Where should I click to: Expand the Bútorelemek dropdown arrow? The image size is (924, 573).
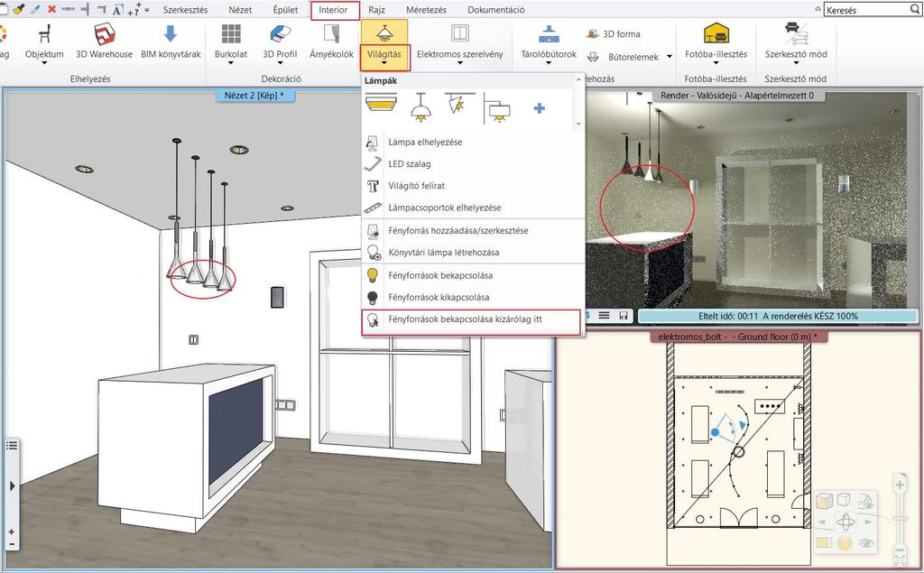[670, 57]
